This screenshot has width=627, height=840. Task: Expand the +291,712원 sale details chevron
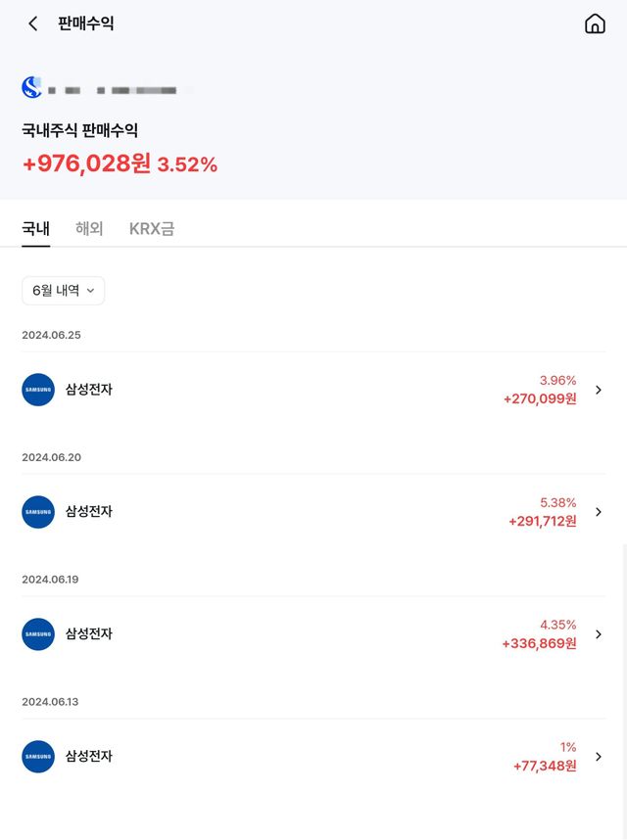(x=599, y=512)
